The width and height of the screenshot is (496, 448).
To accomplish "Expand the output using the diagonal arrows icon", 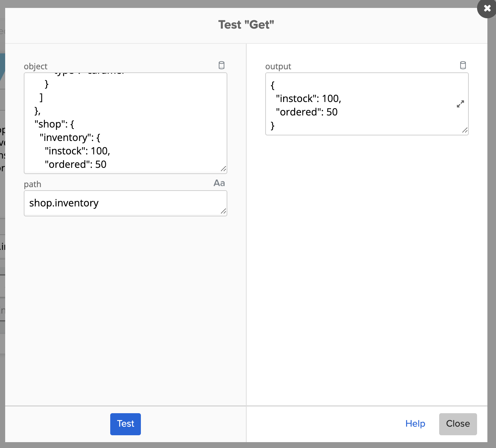I will pyautogui.click(x=460, y=104).
